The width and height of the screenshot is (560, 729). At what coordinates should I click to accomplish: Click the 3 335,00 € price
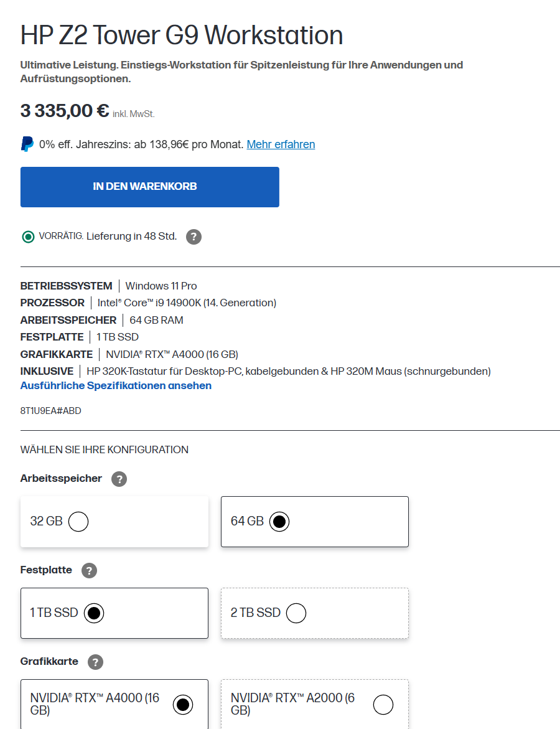tap(65, 111)
